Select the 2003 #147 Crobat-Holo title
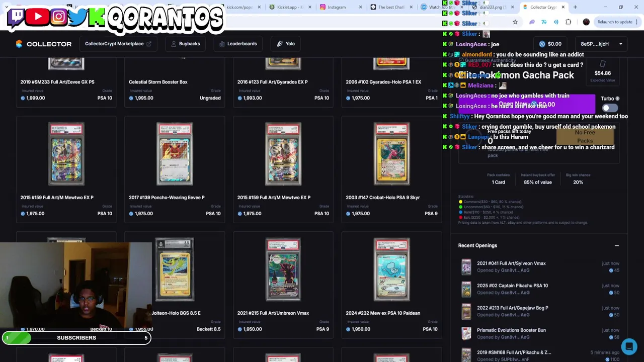 click(382, 198)
